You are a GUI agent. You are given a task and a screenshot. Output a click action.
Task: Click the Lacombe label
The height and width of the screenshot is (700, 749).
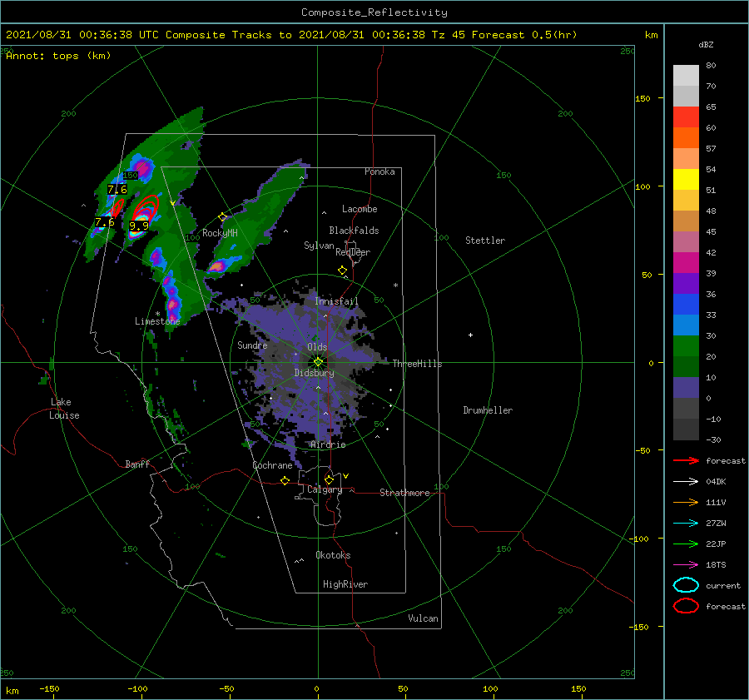click(360, 209)
